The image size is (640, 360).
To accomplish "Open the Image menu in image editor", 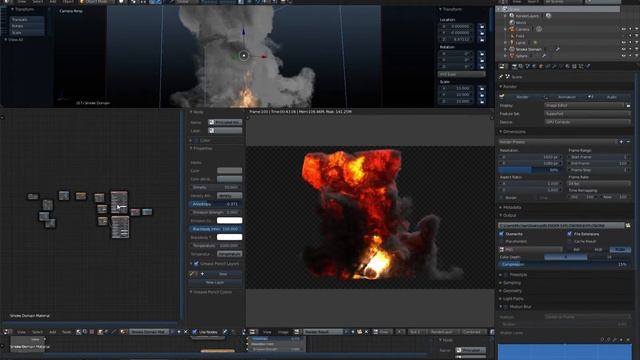I will click(x=283, y=332).
